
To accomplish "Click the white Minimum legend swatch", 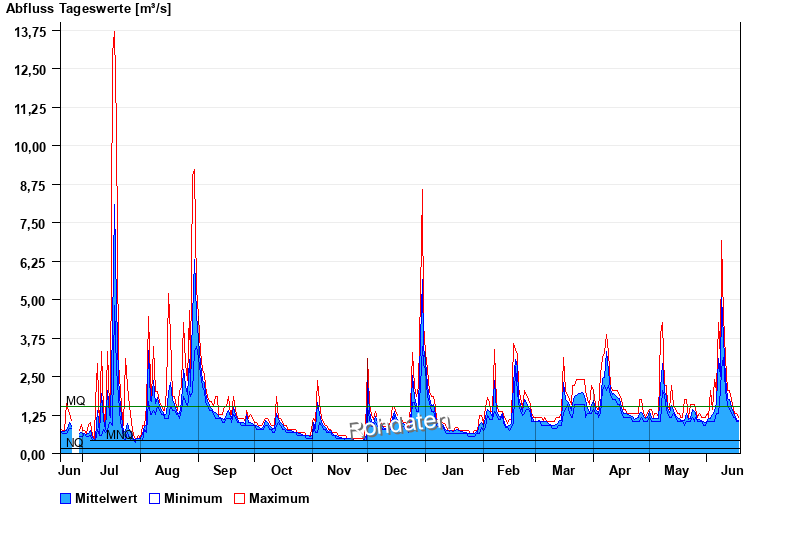I will [154, 498].
